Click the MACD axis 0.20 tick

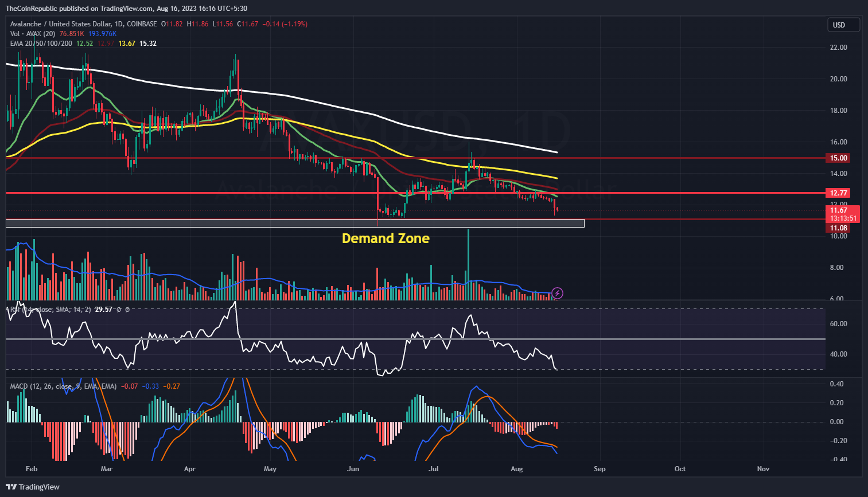click(837, 403)
